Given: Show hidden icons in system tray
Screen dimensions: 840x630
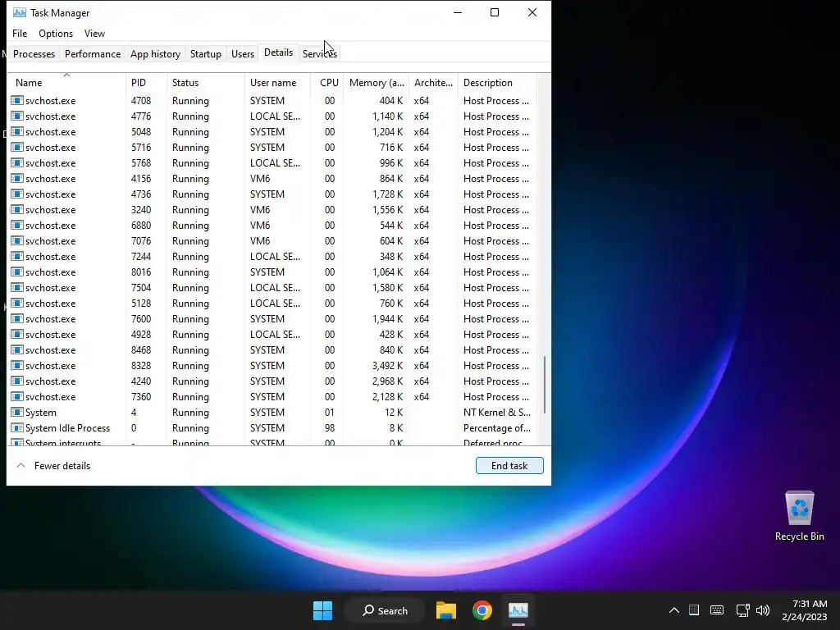Looking at the screenshot, I should 674,610.
